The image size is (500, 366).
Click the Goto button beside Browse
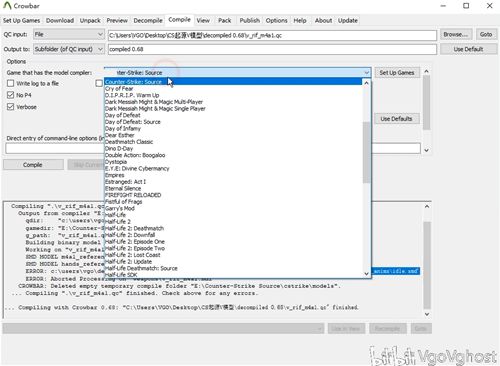coord(486,35)
